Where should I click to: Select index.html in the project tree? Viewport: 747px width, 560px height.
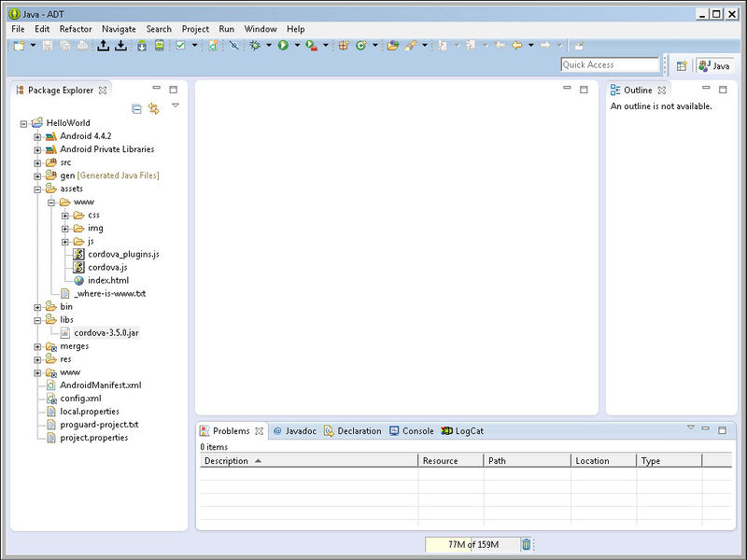pos(107,280)
